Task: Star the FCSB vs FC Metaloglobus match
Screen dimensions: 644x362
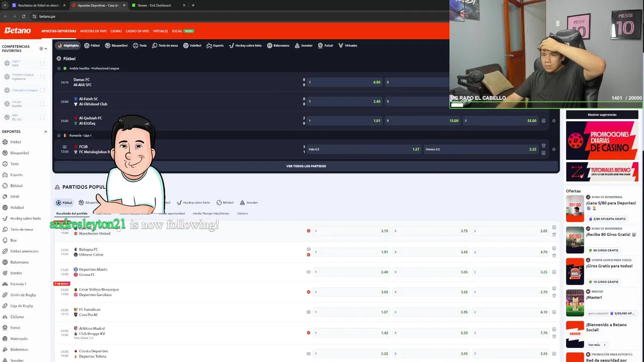Action: [x=554, y=149]
